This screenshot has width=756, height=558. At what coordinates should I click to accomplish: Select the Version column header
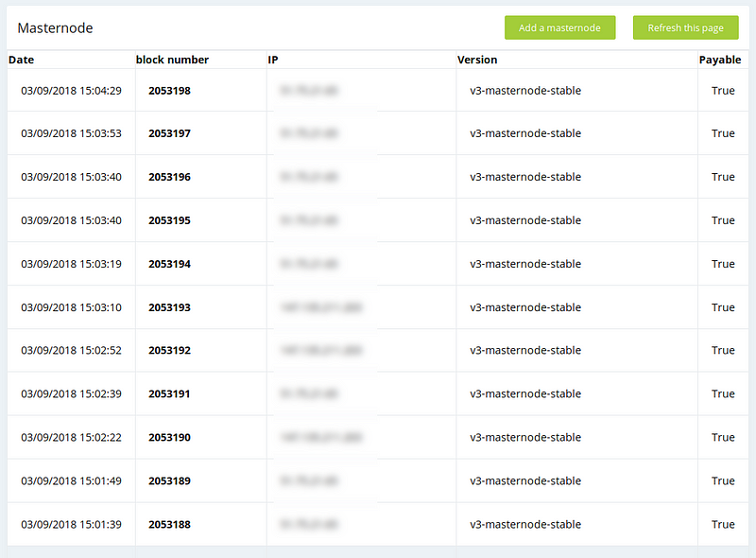[477, 60]
